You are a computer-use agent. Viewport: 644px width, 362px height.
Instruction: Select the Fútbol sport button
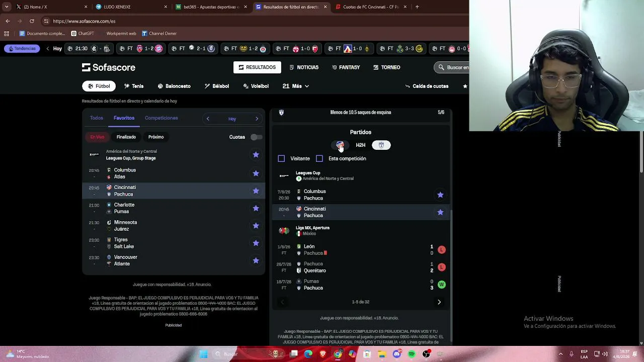coord(99,86)
